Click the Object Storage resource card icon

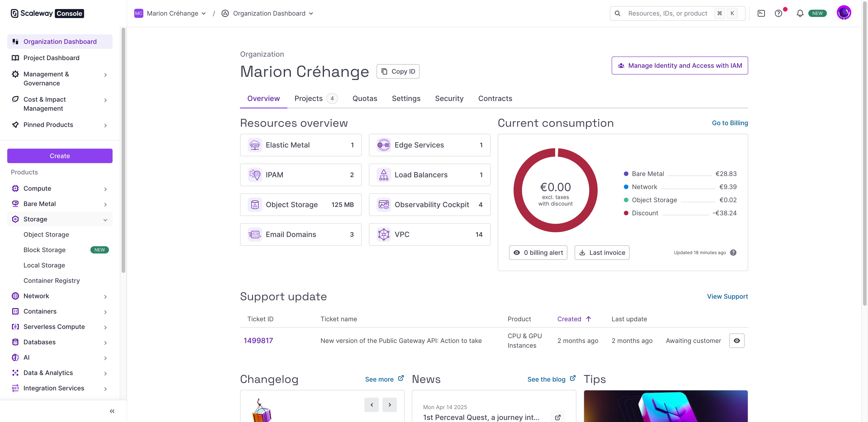tap(255, 205)
